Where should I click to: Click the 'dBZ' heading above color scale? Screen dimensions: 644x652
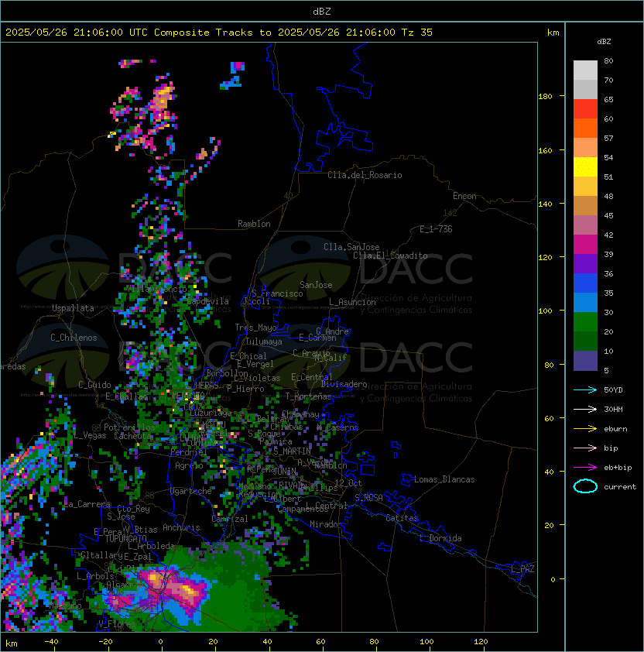coord(604,42)
